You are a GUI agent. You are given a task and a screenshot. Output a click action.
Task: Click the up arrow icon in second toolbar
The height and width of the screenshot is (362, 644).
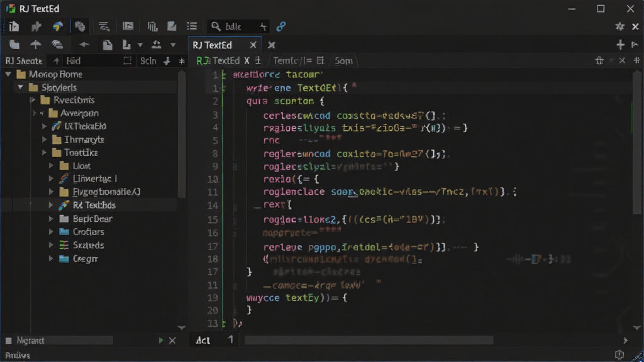pyautogui.click(x=36, y=45)
